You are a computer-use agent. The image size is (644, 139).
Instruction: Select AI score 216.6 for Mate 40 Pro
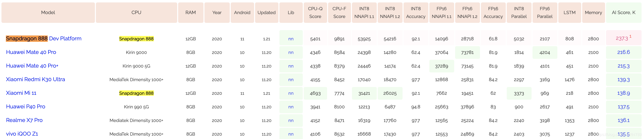coord(624,52)
